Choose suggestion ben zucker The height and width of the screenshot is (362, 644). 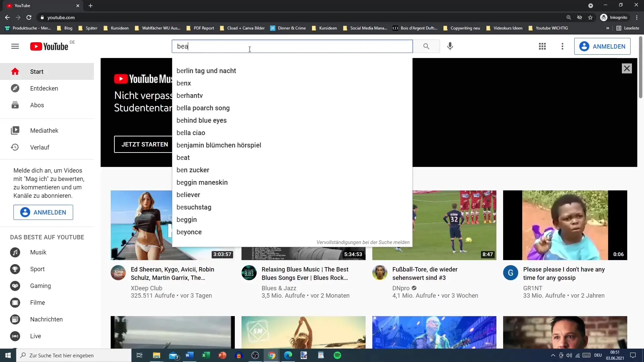click(x=292, y=170)
